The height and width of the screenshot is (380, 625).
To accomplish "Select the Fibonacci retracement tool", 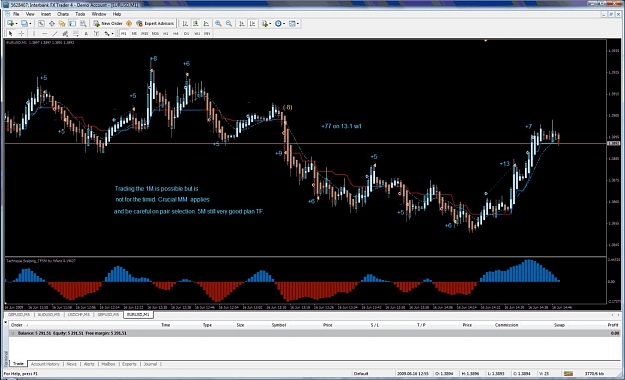I will point(75,33).
